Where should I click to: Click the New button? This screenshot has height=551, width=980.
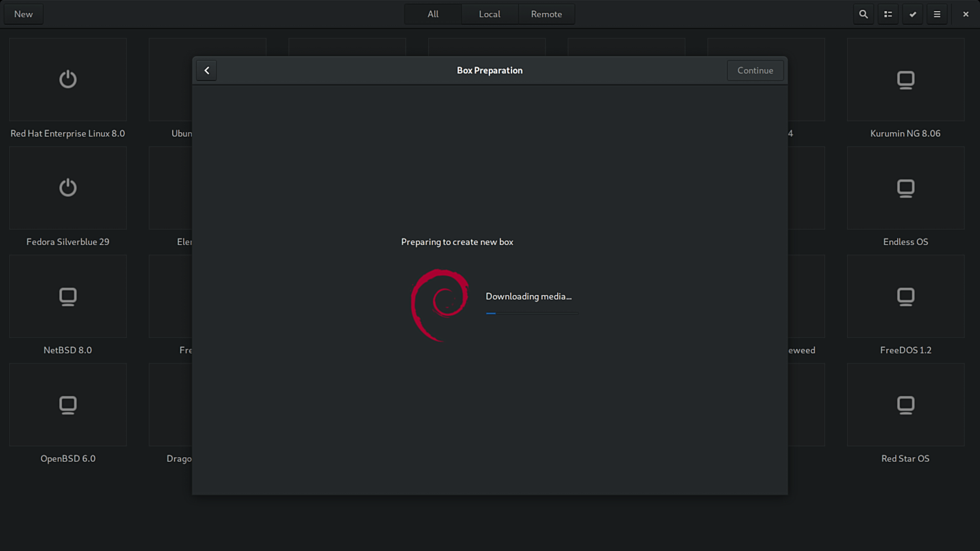pos(23,14)
